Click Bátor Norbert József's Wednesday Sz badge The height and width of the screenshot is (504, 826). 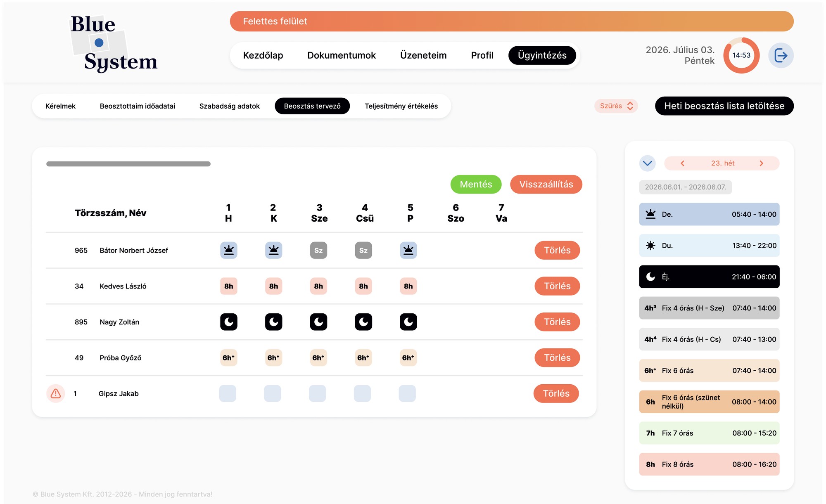[x=318, y=250]
